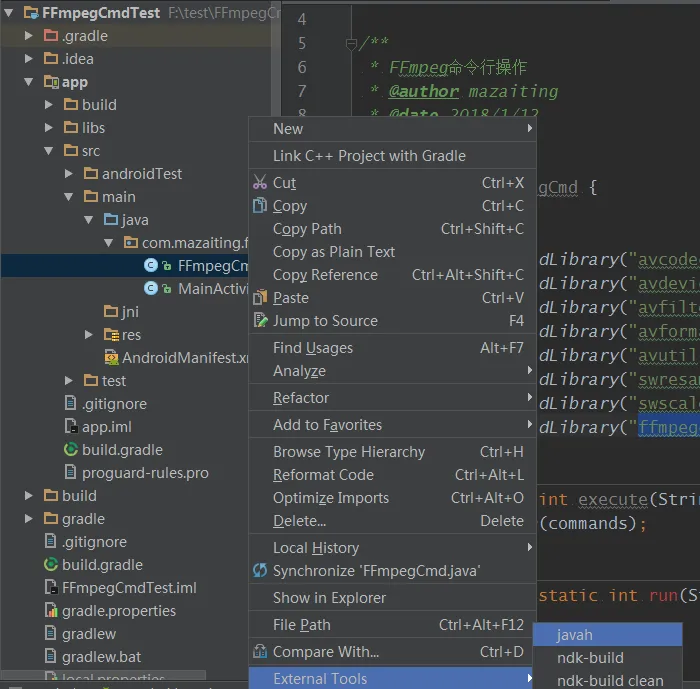Image resolution: width=700 pixels, height=689 pixels.
Task: Click the @author tag in editor
Action: [423, 91]
